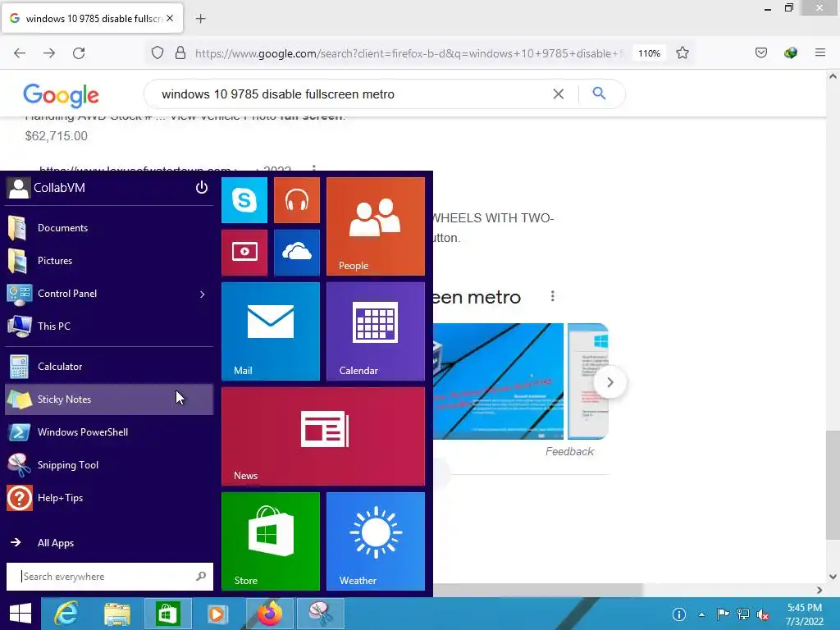Open File Explorer from taskbar
The height and width of the screenshot is (630, 840).
tap(116, 614)
